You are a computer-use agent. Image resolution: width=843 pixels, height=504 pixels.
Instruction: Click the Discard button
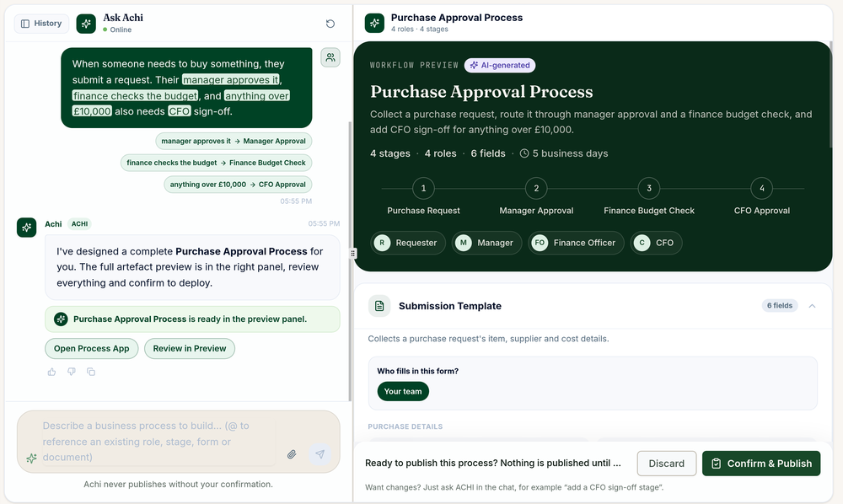(667, 464)
